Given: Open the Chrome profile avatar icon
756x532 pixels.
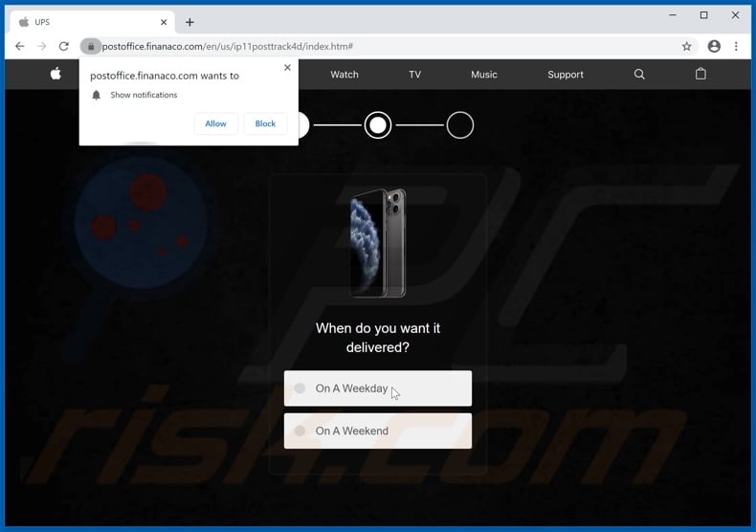Looking at the screenshot, I should [x=714, y=46].
